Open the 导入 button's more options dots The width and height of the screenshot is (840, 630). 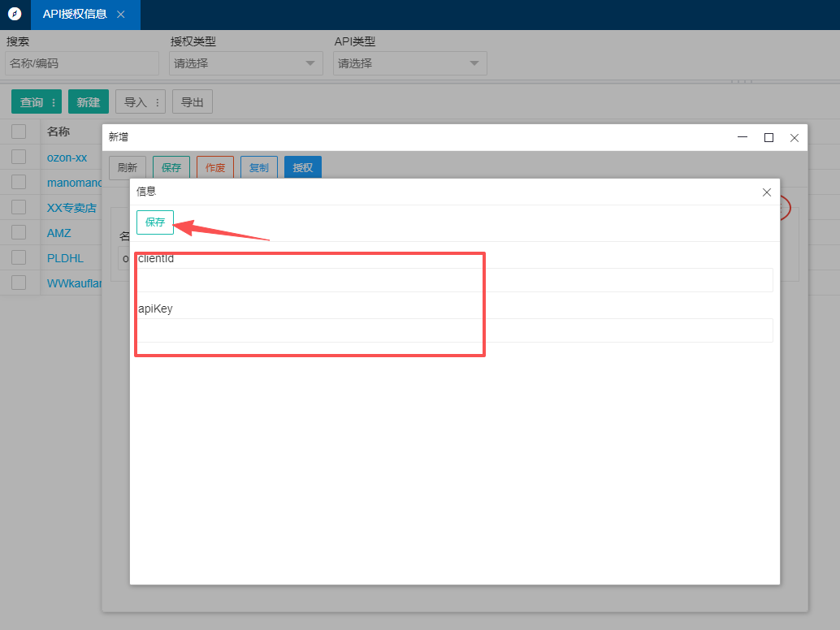pyautogui.click(x=158, y=102)
